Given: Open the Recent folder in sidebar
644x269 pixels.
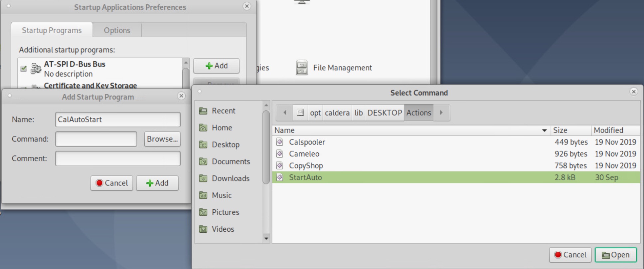Looking at the screenshot, I should 223,111.
